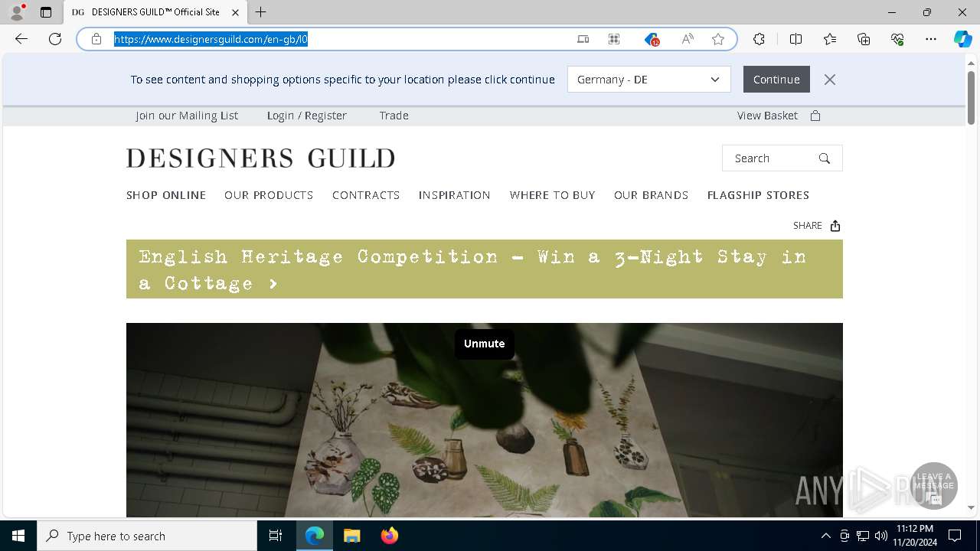Screen dimensions: 980x551
Task: Open Browser essentials heart icon
Action: pyautogui.click(x=897, y=39)
